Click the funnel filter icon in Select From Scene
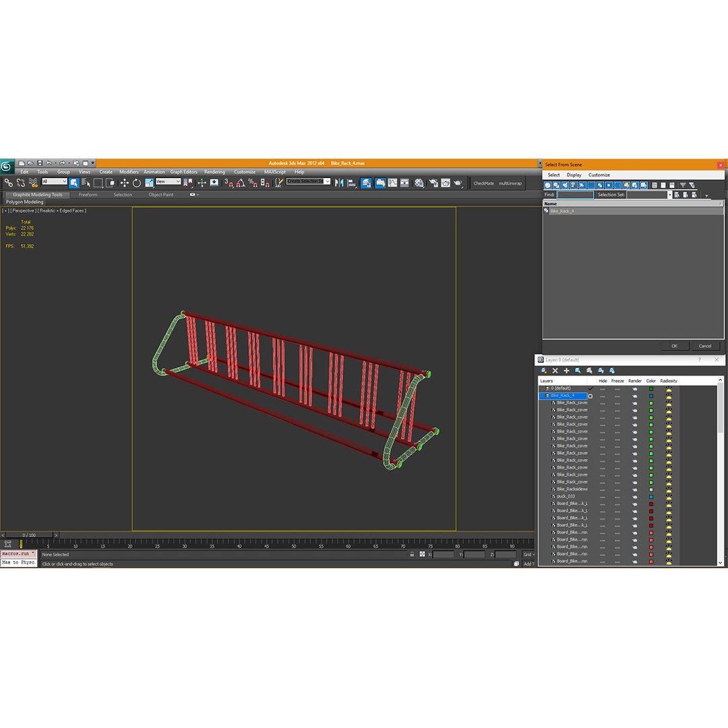The height and width of the screenshot is (728, 728). pos(683,185)
